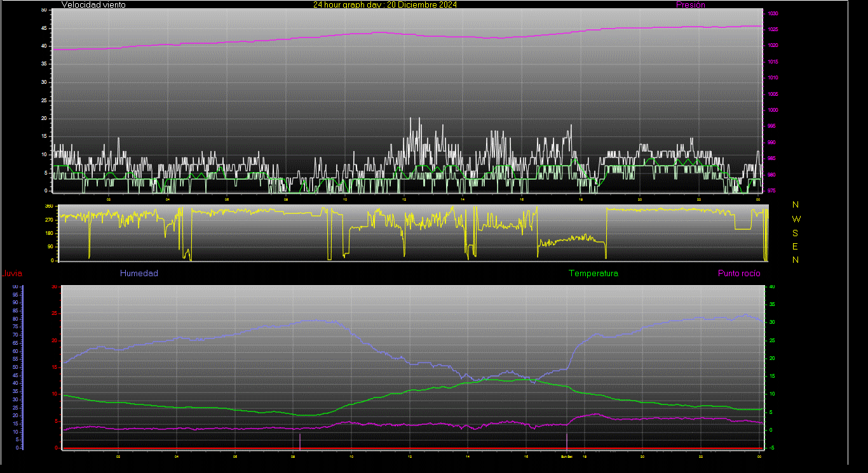Click the '360' wind direction axis value

point(49,206)
